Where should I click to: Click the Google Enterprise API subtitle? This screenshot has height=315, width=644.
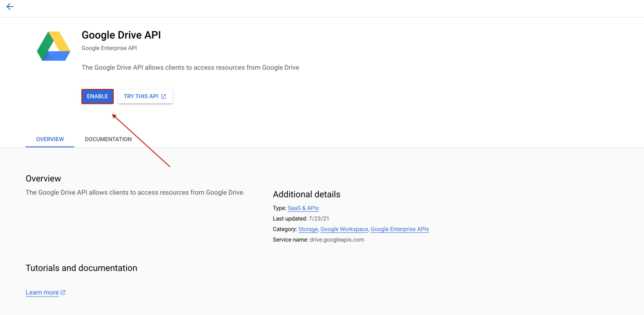click(109, 48)
